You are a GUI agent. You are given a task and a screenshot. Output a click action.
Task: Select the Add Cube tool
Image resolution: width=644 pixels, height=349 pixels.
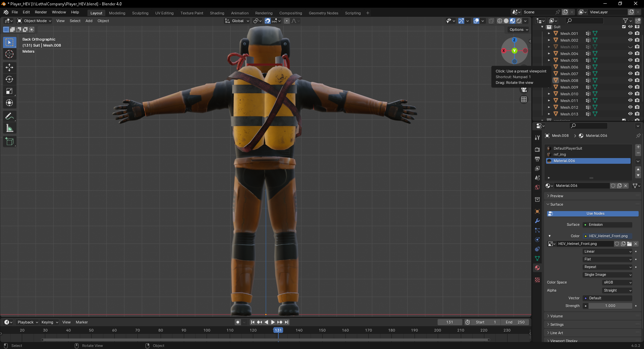pyautogui.click(x=9, y=142)
